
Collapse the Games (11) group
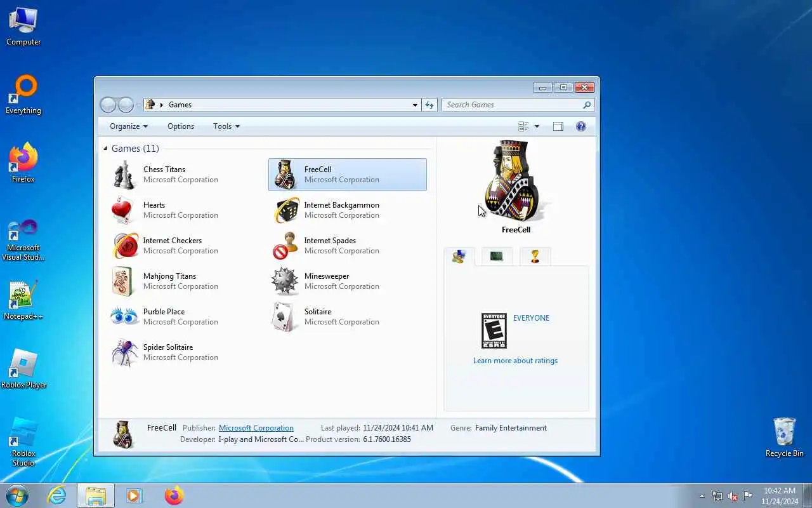(x=106, y=149)
